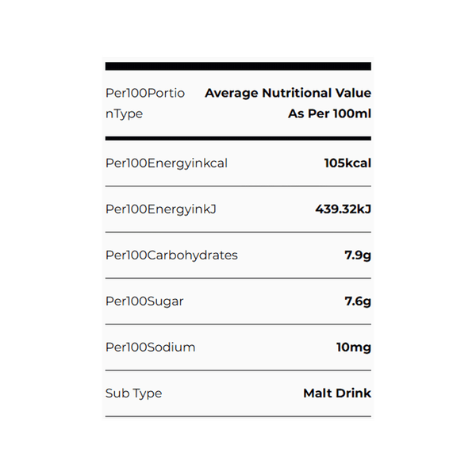Click the '105kcal' energy value
The image size is (476, 476).
(347, 163)
